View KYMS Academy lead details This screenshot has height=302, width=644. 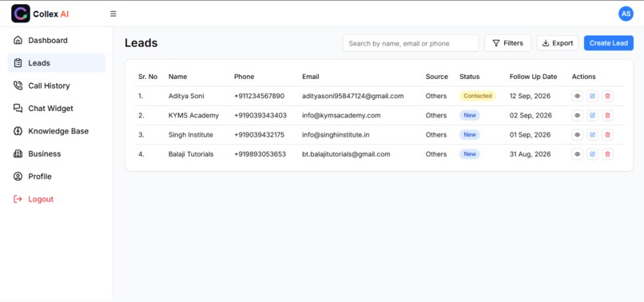[x=577, y=116]
